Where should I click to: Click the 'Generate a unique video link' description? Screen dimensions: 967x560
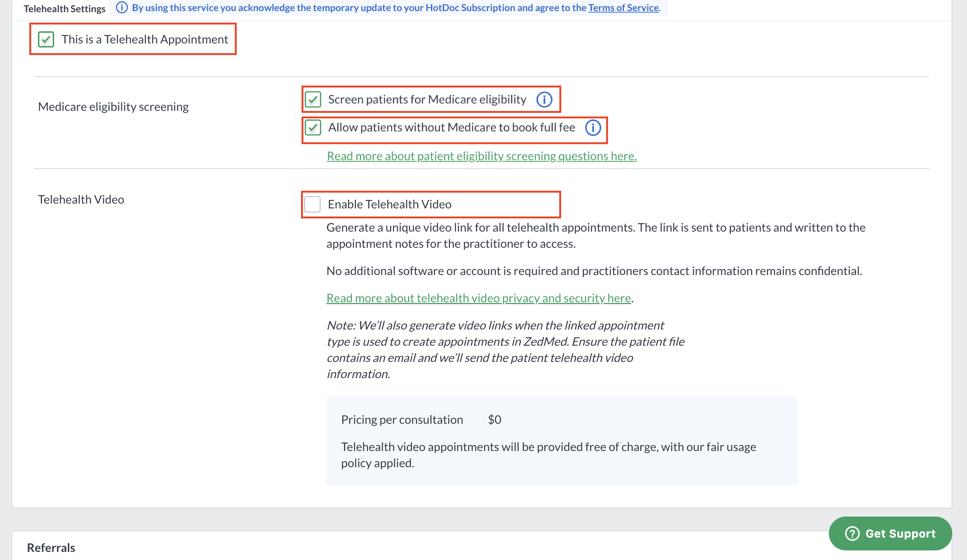coord(596,236)
